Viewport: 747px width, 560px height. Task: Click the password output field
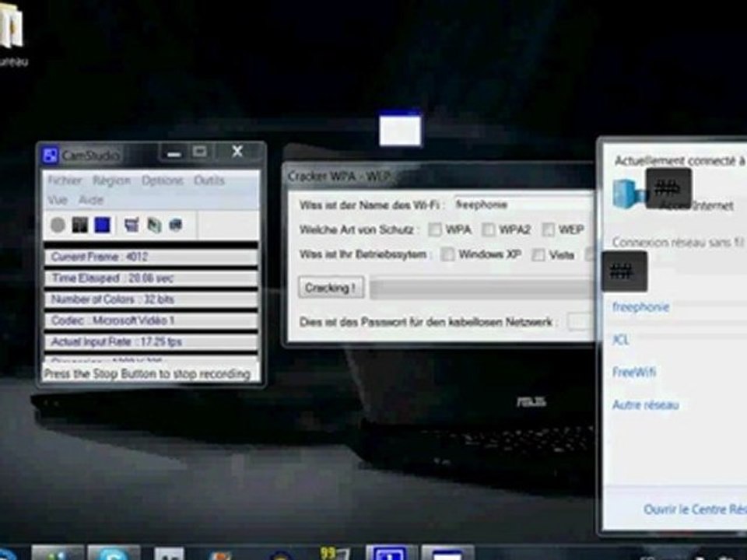580,322
